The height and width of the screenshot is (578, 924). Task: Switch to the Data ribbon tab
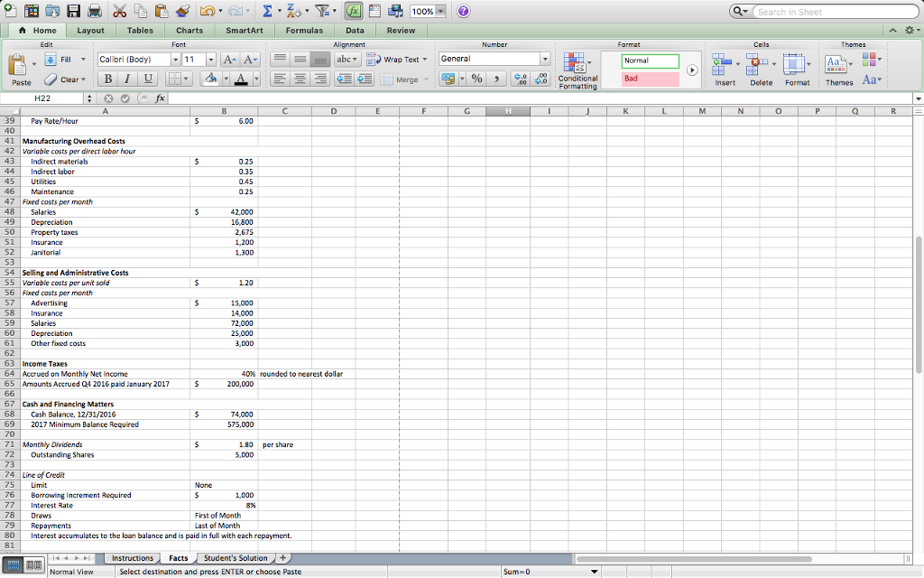pyautogui.click(x=355, y=31)
